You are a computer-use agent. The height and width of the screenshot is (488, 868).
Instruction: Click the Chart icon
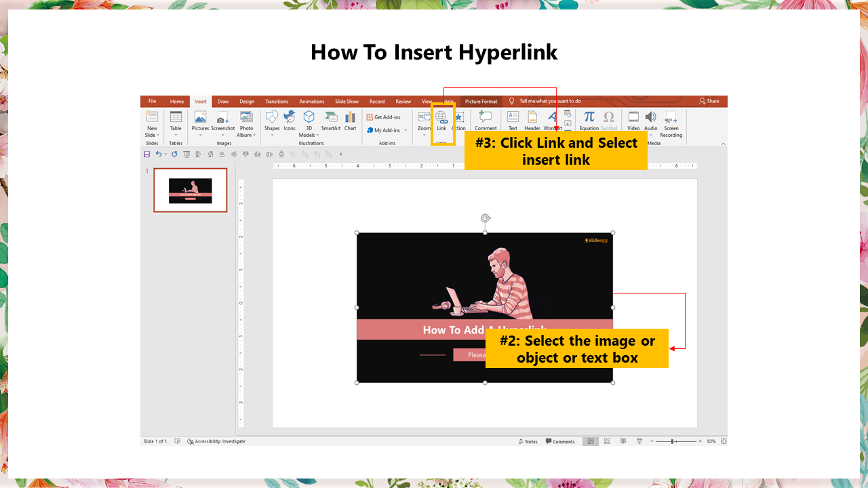(x=350, y=117)
